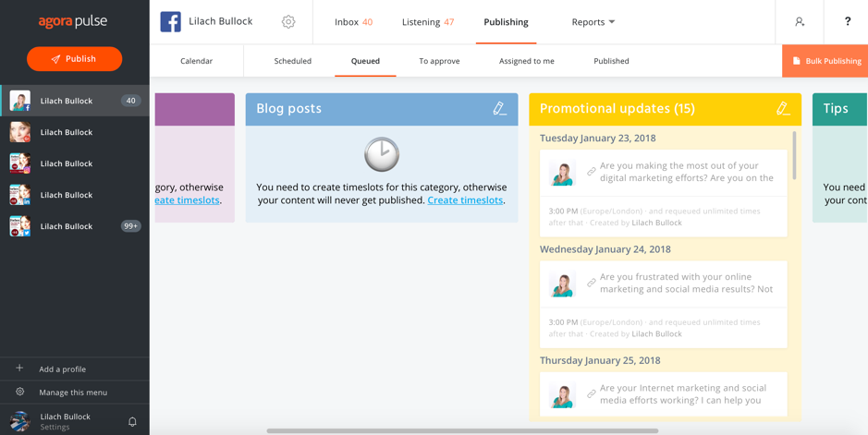Image resolution: width=868 pixels, height=435 pixels.
Task: Switch to the Calendar view
Action: coord(197,61)
